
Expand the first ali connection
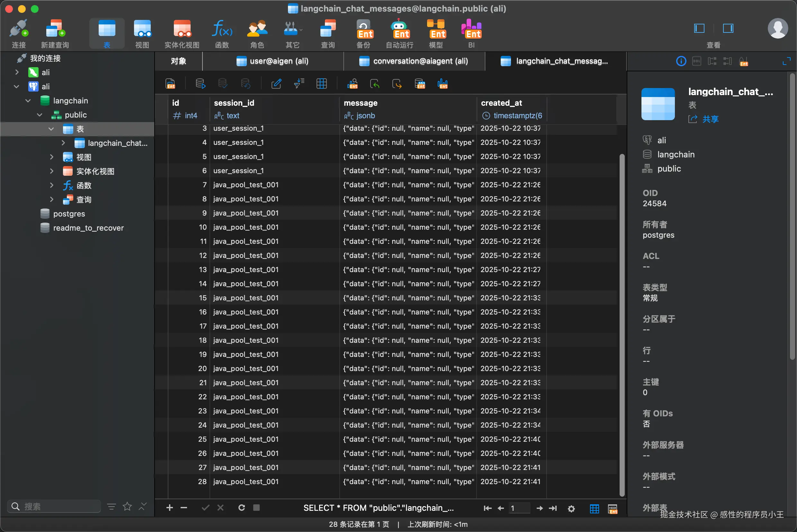tap(17, 72)
